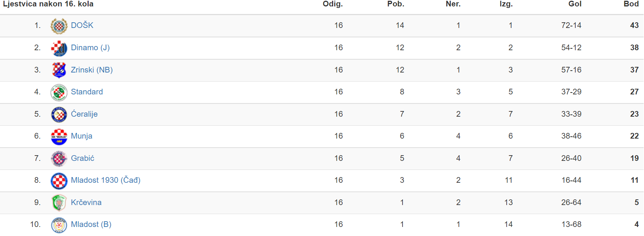The image size is (644, 236).
Task: Open the Ćeralije team link
Action: 84,114
